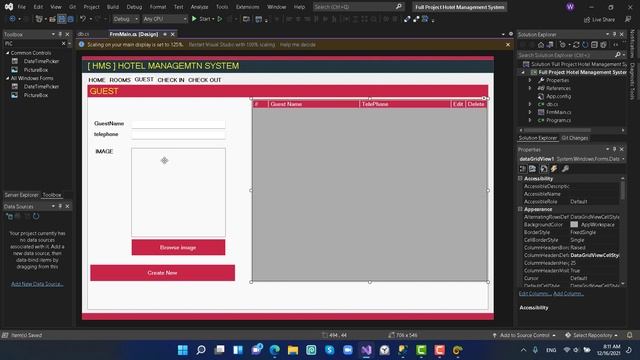This screenshot has width=640, height=360.
Task: Click the Events lightning bolt icon
Action: (x=554, y=169)
